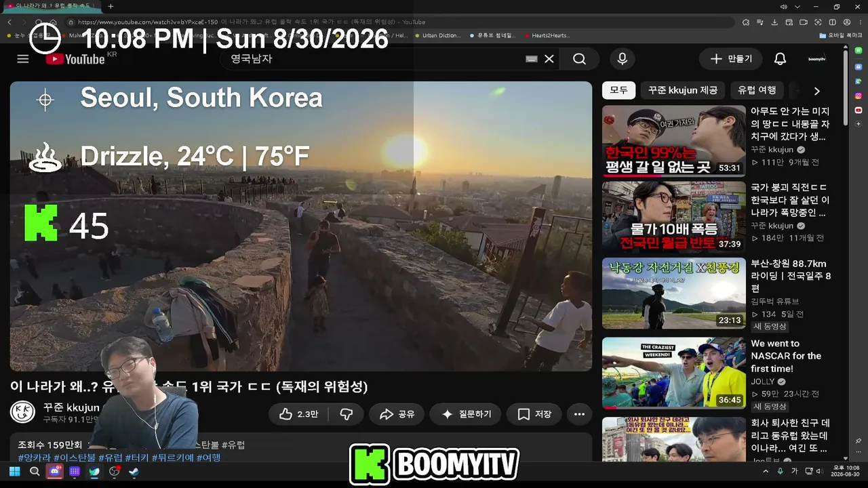Open the taskbar clock showing 오후 10:08
The width and height of the screenshot is (868, 488).
[845, 471]
